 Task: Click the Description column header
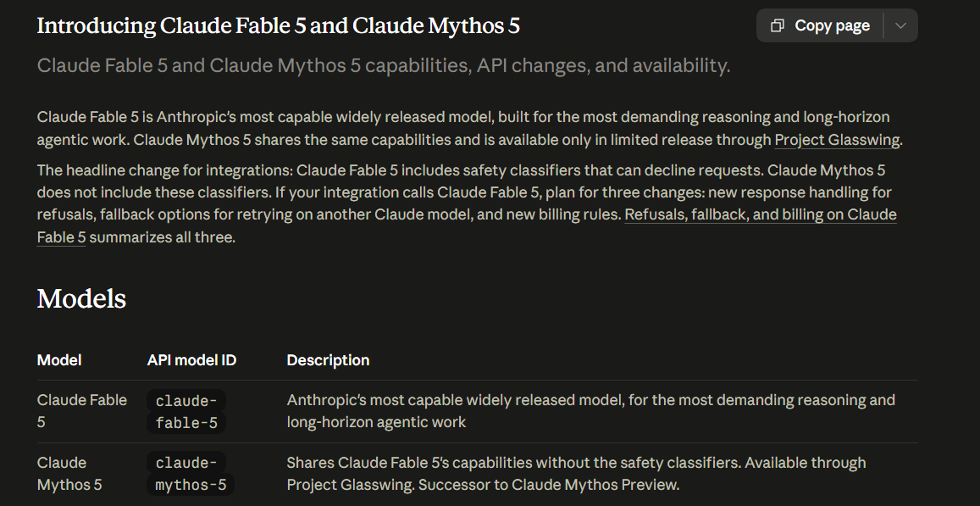328,360
